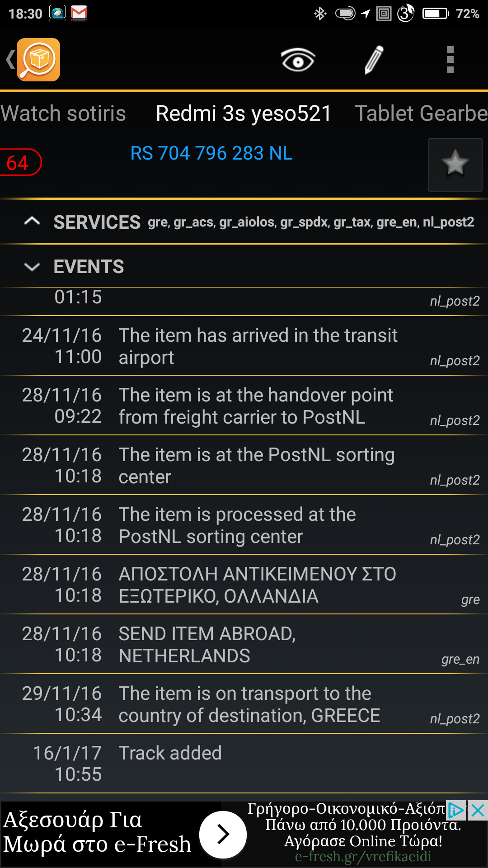488x868 pixels.
Task: Tap the red 64 days counter badge
Action: point(19,163)
